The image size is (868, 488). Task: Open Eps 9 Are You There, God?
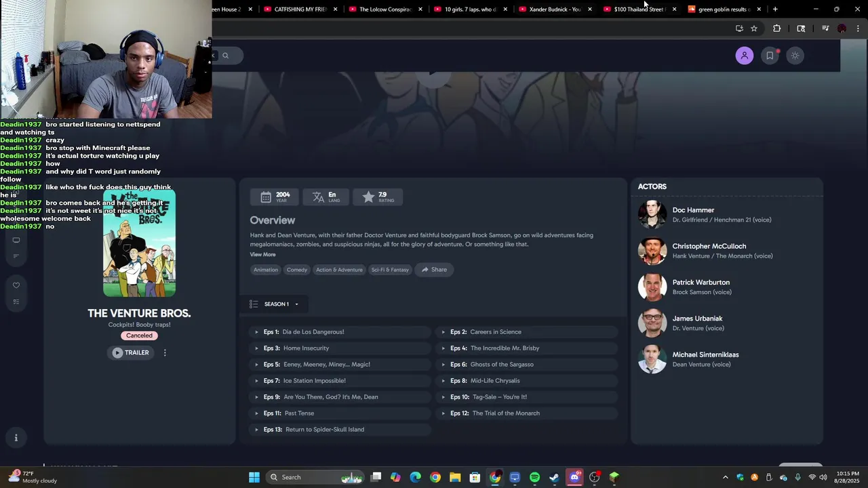pyautogui.click(x=340, y=397)
